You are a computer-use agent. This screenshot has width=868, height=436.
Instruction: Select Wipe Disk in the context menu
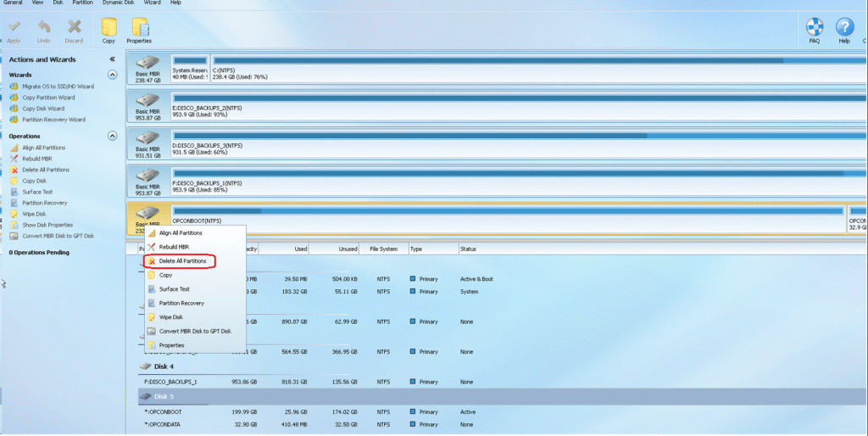pyautogui.click(x=171, y=317)
